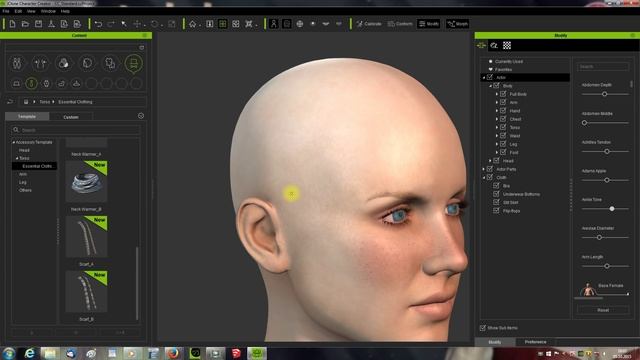The height and width of the screenshot is (360, 640).
Task: Click the Reset button
Action: pyautogui.click(x=603, y=310)
